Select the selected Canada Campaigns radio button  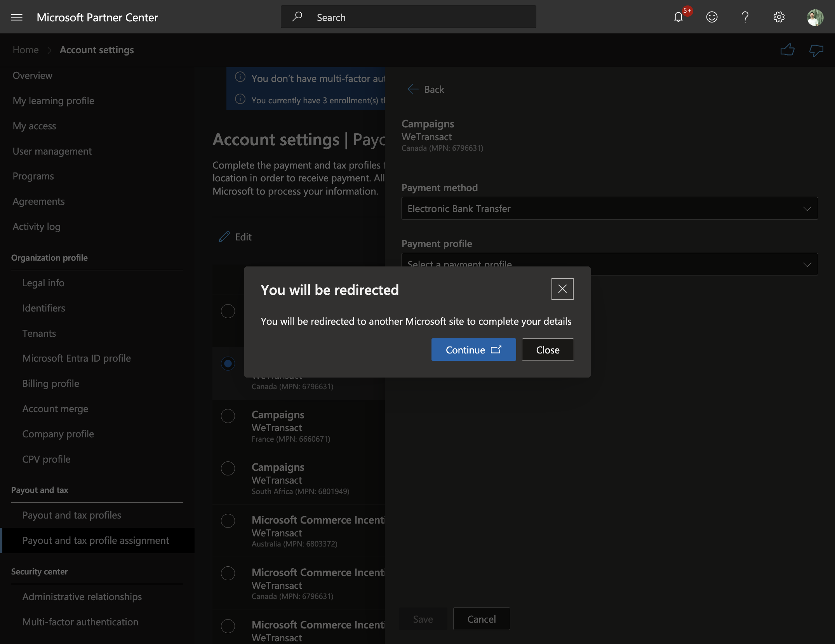[228, 364]
